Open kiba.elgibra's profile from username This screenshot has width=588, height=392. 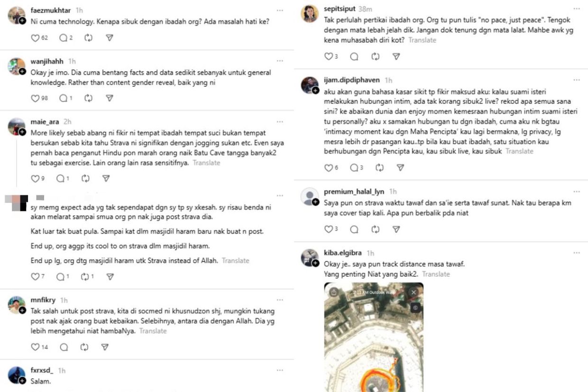click(x=343, y=253)
